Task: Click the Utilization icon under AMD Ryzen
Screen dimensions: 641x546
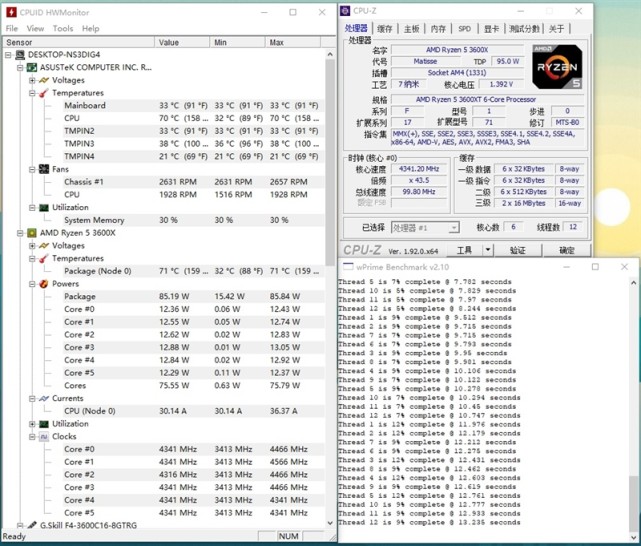Action: click(44, 424)
